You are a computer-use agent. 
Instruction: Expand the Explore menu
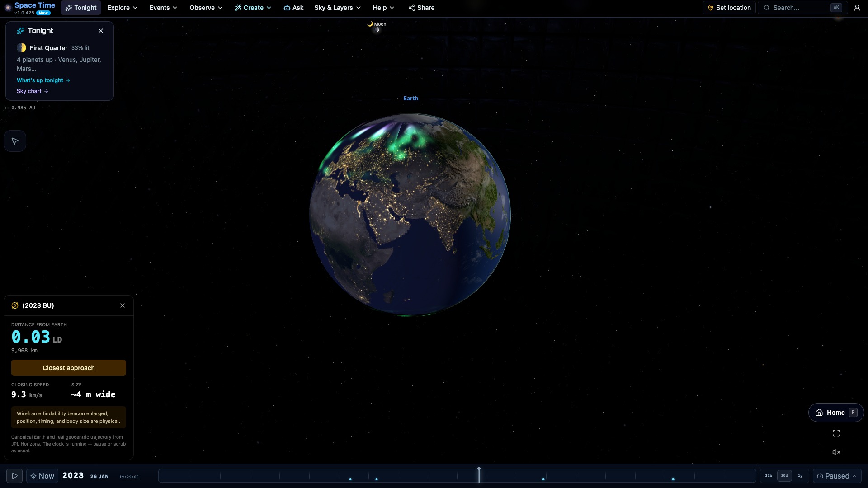(123, 8)
